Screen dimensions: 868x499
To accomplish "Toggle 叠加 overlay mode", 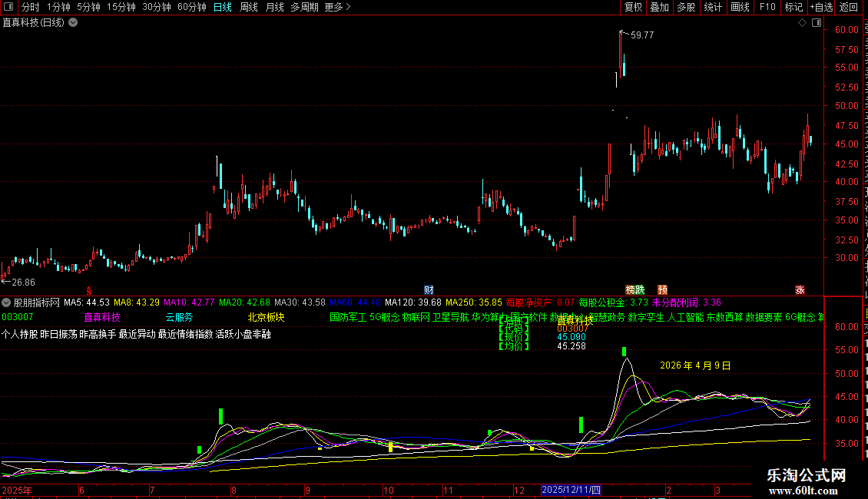I will pos(659,7).
